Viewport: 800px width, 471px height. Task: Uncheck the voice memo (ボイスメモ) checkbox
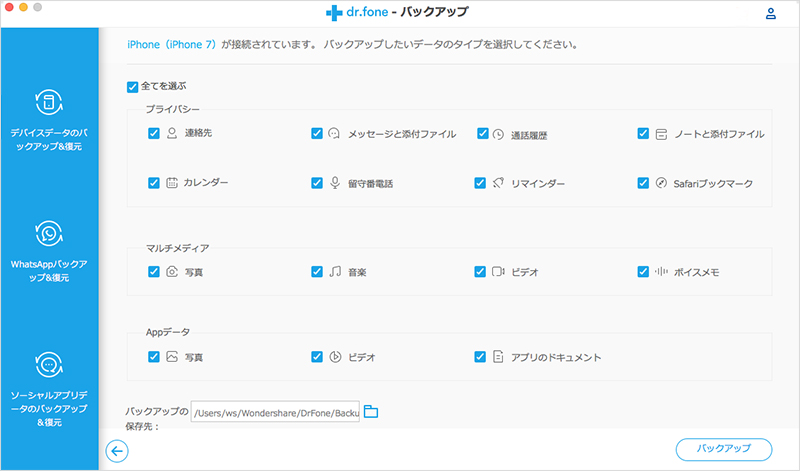coord(643,271)
